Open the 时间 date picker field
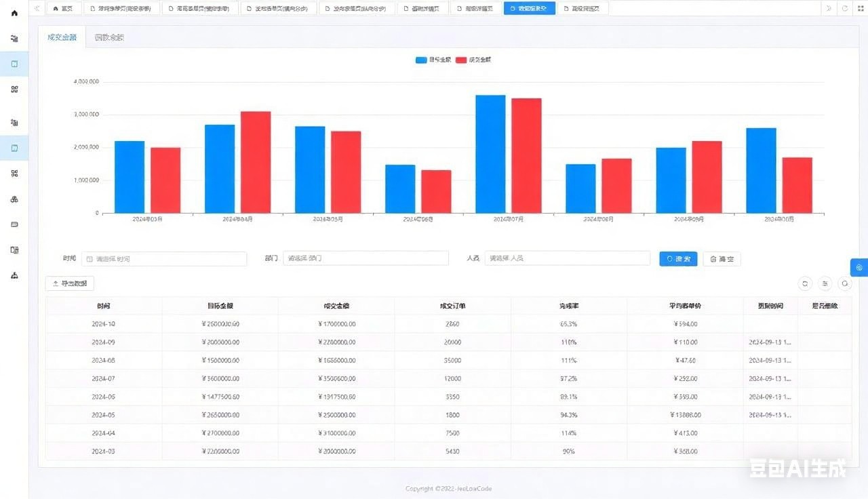 tap(164, 258)
